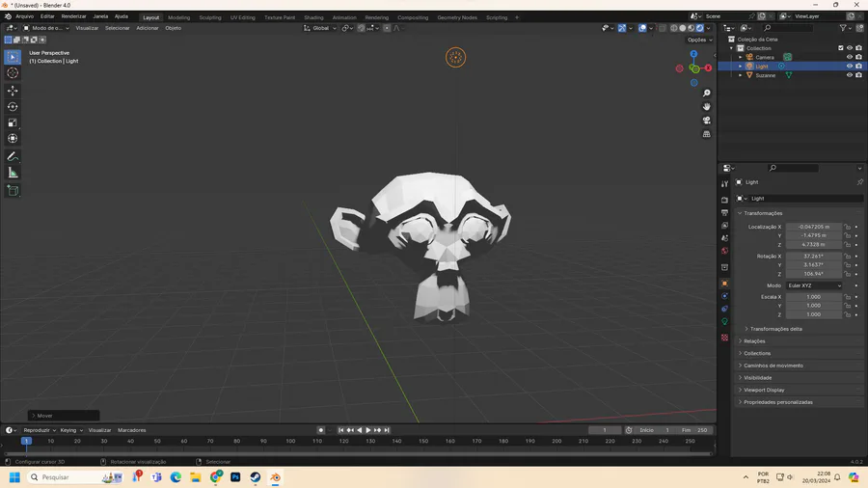Expand the Viewport Display panel

click(764, 390)
